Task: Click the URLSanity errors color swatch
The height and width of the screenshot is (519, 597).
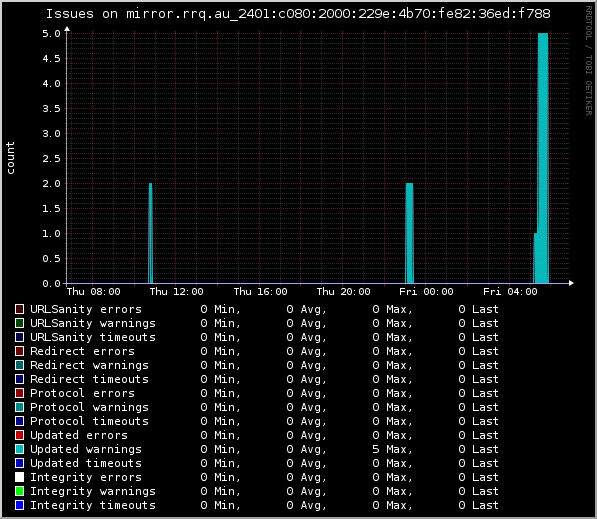Action: (19, 309)
